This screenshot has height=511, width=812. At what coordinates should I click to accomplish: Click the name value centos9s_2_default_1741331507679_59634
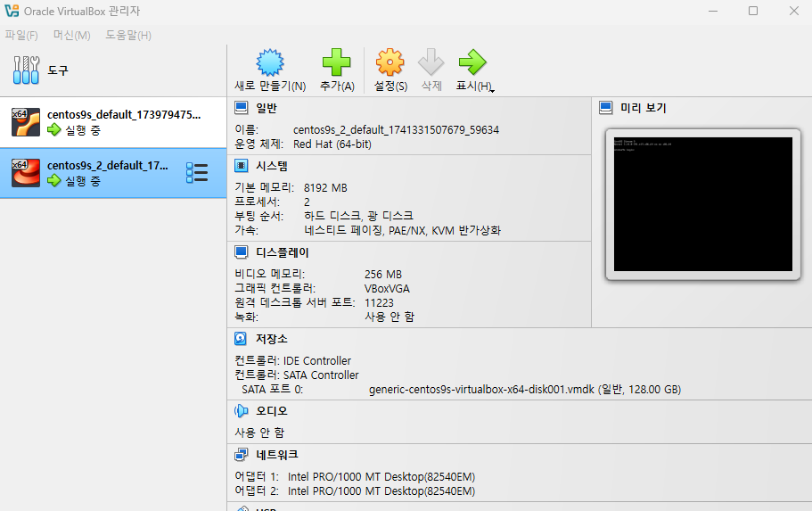coord(396,129)
